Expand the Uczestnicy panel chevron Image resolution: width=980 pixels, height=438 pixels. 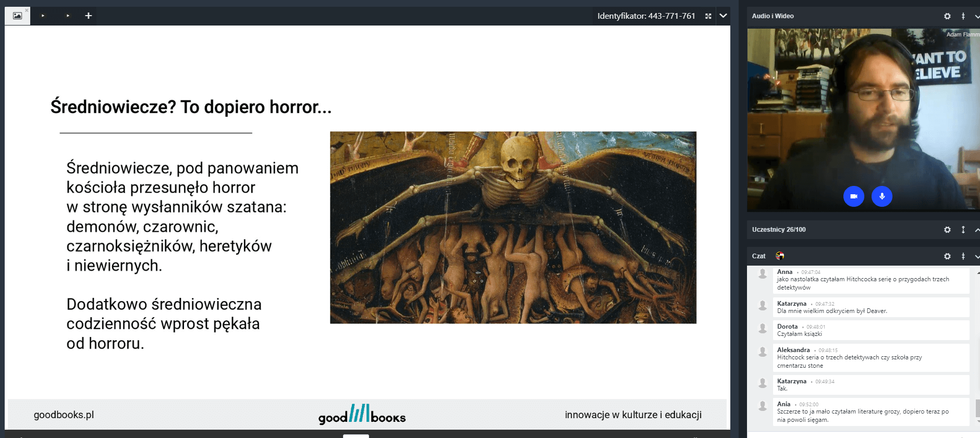(x=977, y=230)
